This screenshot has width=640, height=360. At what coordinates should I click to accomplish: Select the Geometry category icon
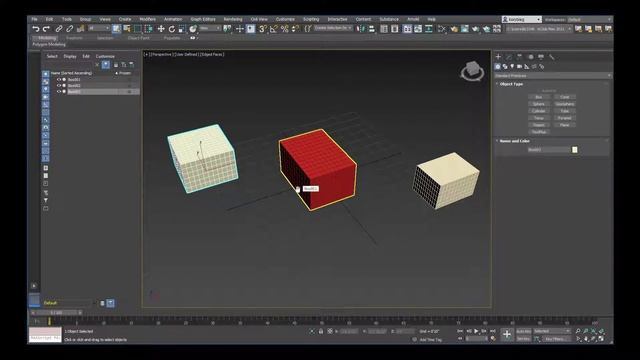point(498,67)
